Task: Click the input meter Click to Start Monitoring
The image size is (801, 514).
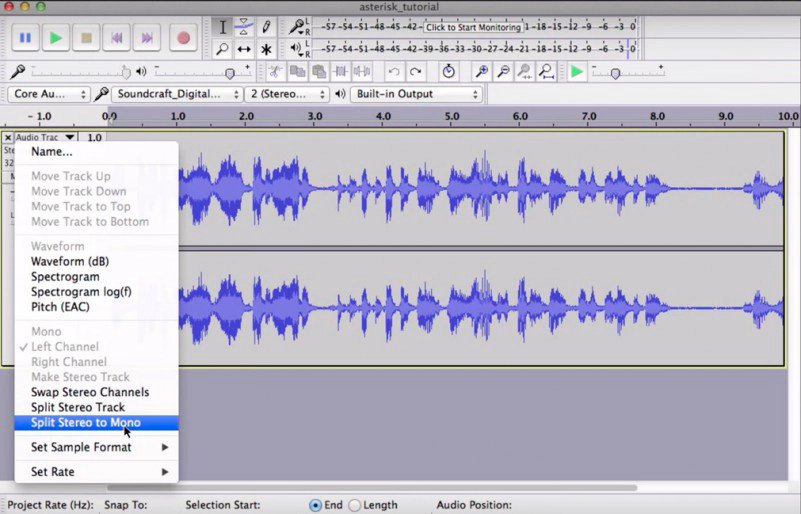Action: click(x=473, y=27)
